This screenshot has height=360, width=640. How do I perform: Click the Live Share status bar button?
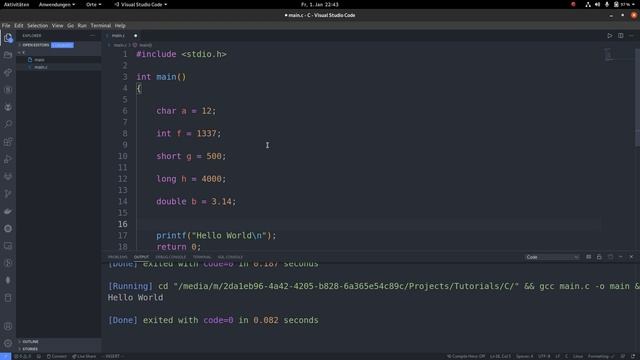point(84,356)
